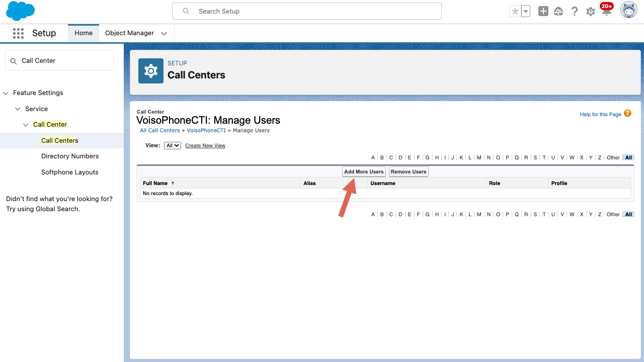Viewport: 644px width, 362px height.
Task: Filter by letter B in bottom alphabet bar
Action: (x=382, y=215)
